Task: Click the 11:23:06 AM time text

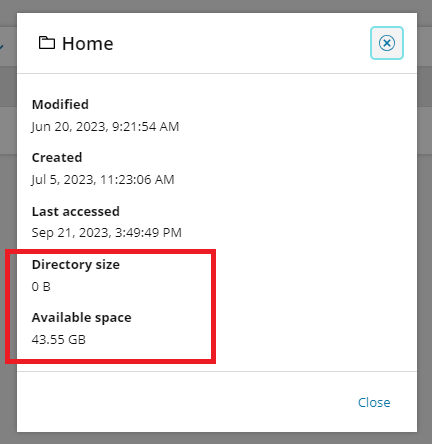Action: pos(137,180)
